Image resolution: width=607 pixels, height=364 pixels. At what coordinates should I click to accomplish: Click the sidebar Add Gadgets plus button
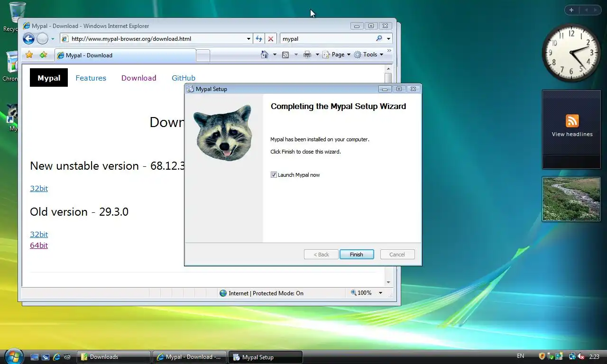pos(571,10)
